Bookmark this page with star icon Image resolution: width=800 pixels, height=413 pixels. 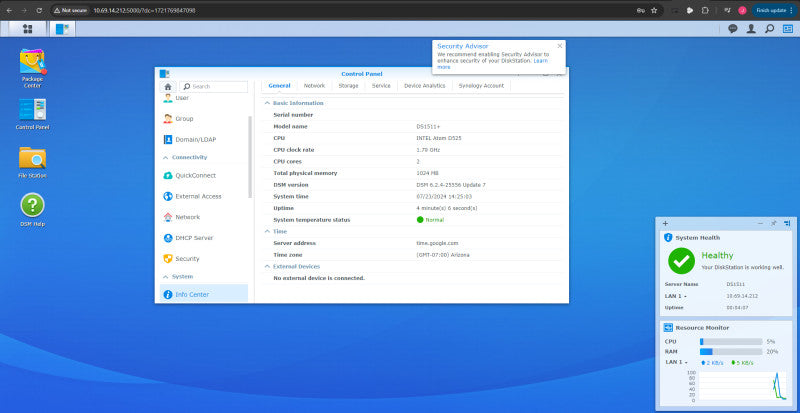pos(654,10)
